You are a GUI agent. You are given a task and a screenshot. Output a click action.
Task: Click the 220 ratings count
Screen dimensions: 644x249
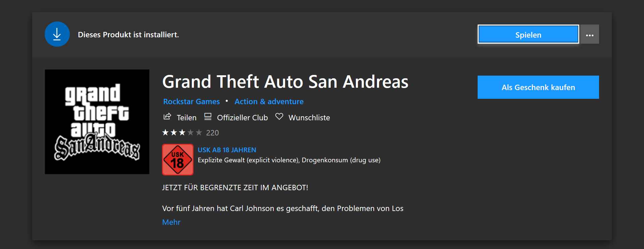pos(212,133)
